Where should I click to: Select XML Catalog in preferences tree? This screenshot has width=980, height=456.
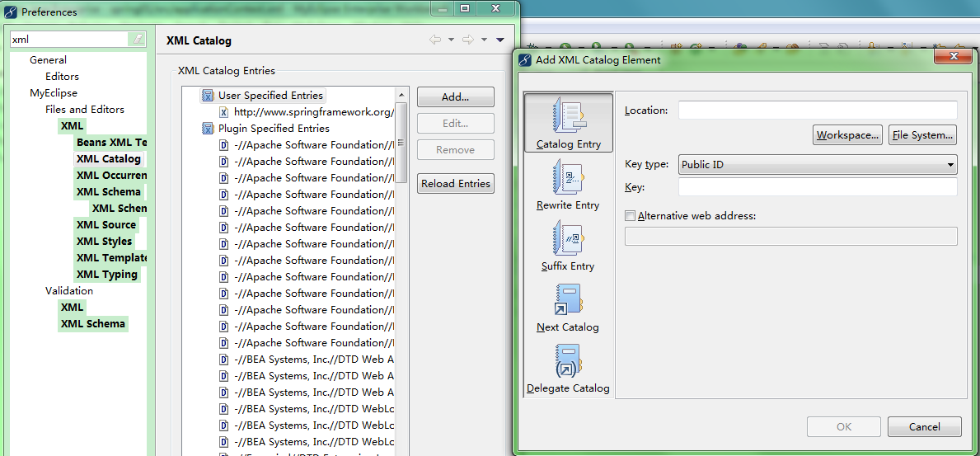tap(108, 158)
